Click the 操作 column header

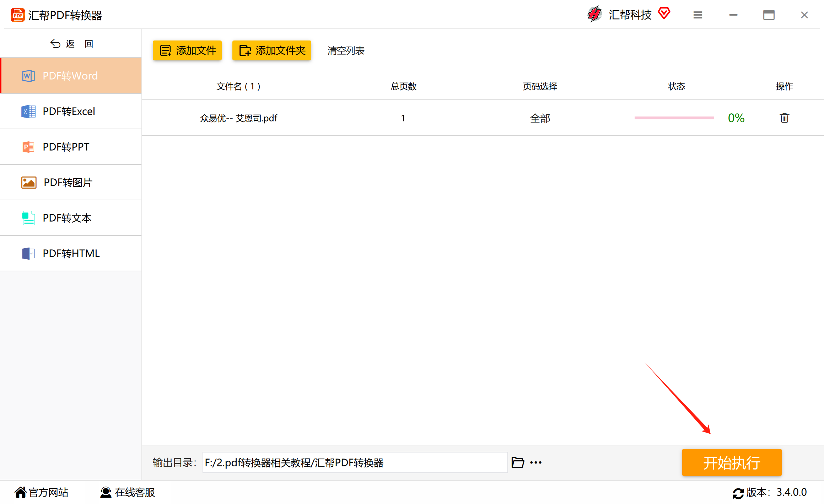point(784,86)
